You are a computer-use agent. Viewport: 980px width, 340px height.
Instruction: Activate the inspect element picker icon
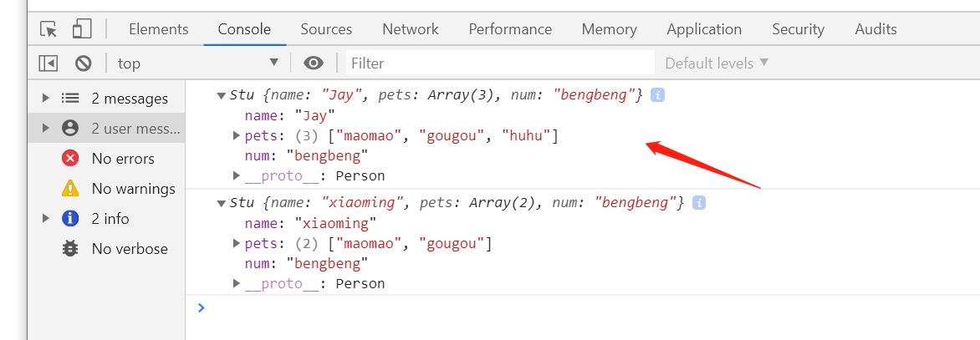click(x=49, y=29)
